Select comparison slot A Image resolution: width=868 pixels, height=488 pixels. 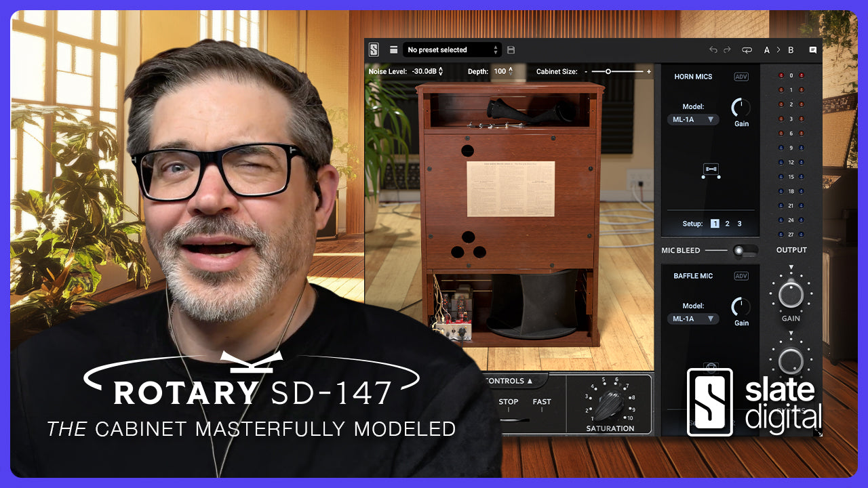(767, 49)
